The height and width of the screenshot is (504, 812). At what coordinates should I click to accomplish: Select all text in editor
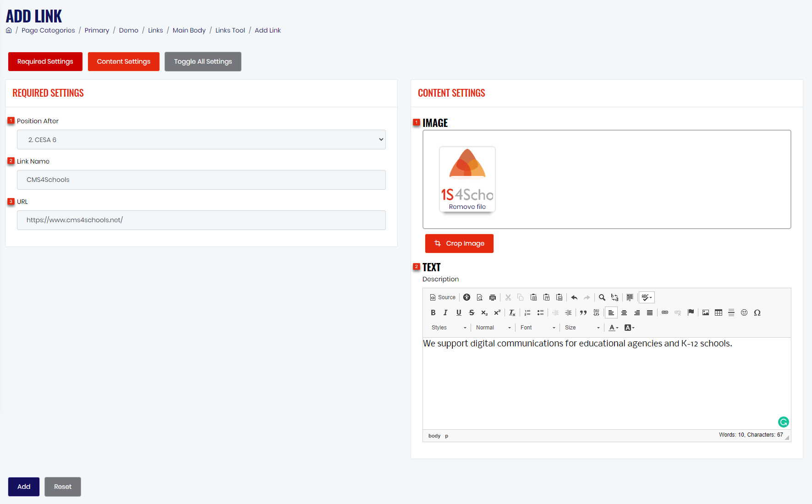click(630, 297)
